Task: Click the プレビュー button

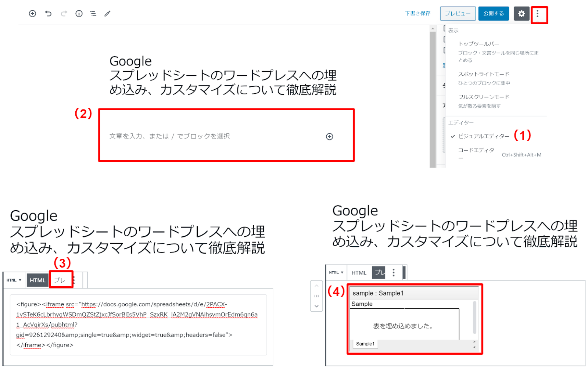Action: pyautogui.click(x=458, y=14)
